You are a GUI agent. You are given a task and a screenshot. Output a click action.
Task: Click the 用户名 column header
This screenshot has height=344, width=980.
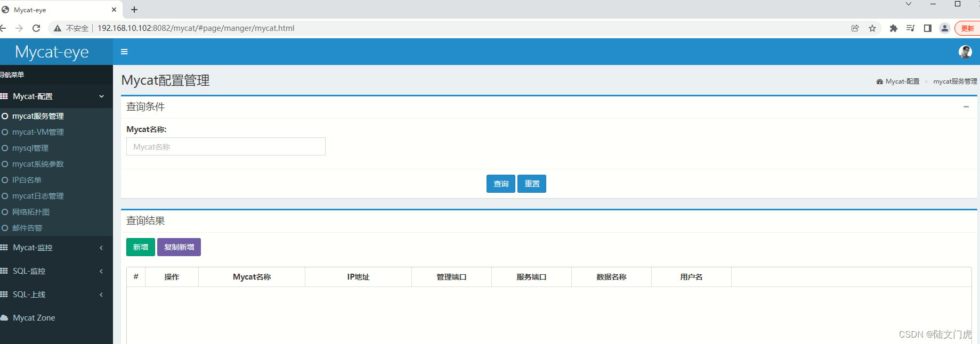click(x=692, y=277)
